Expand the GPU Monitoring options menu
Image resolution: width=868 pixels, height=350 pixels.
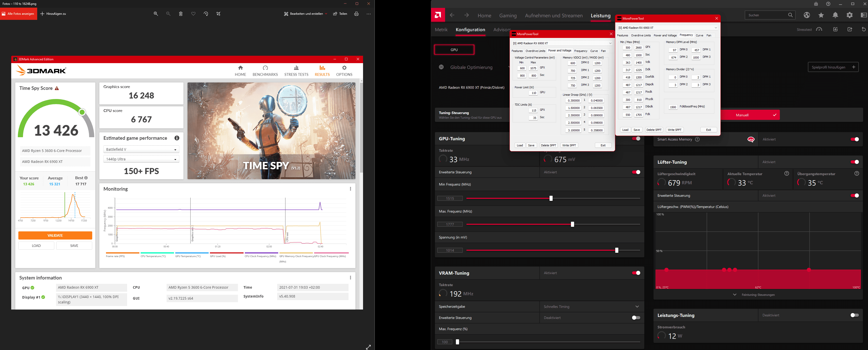click(350, 189)
